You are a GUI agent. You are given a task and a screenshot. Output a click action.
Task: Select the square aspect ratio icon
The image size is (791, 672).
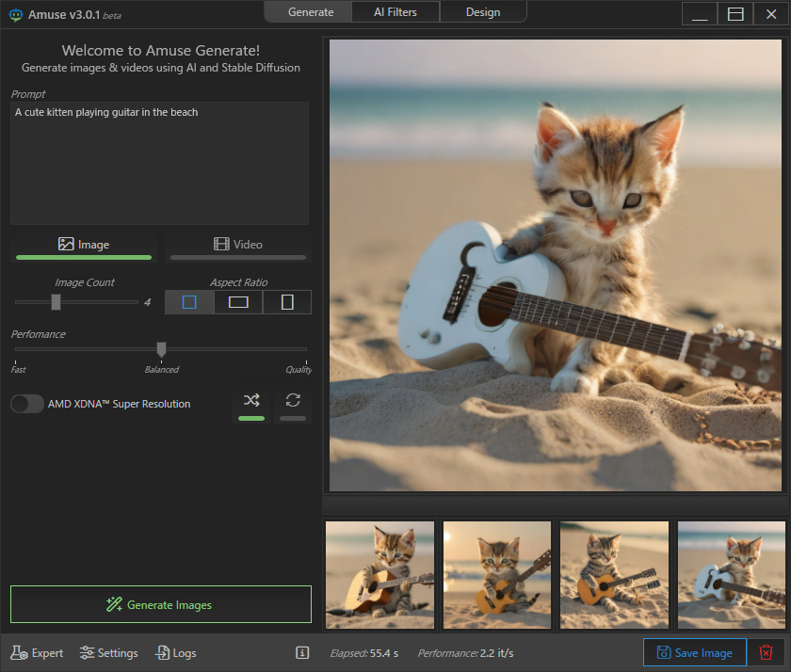189,302
